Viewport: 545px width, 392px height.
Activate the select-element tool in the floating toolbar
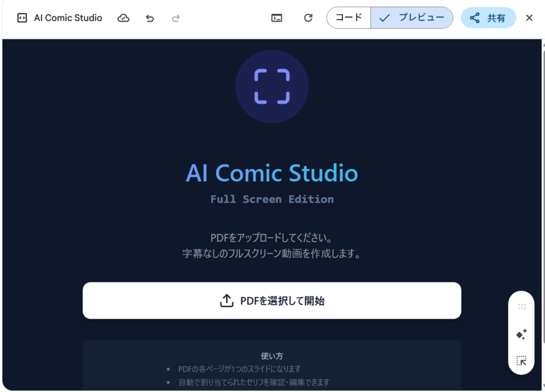(x=522, y=361)
